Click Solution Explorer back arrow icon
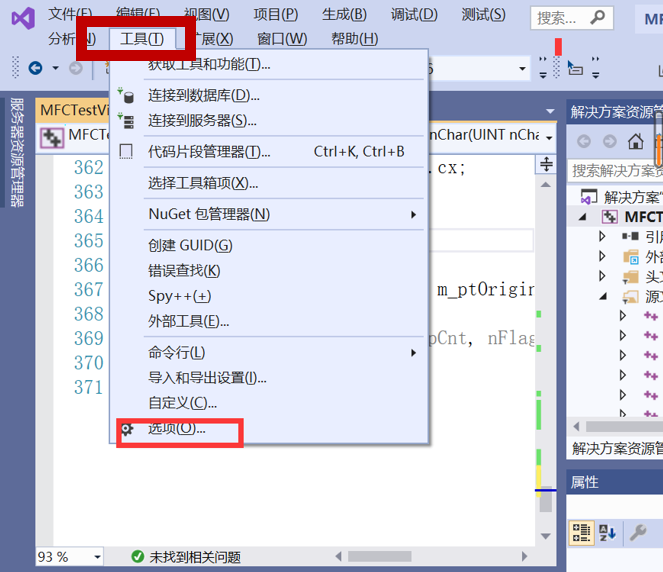663x572 pixels. coord(584,141)
